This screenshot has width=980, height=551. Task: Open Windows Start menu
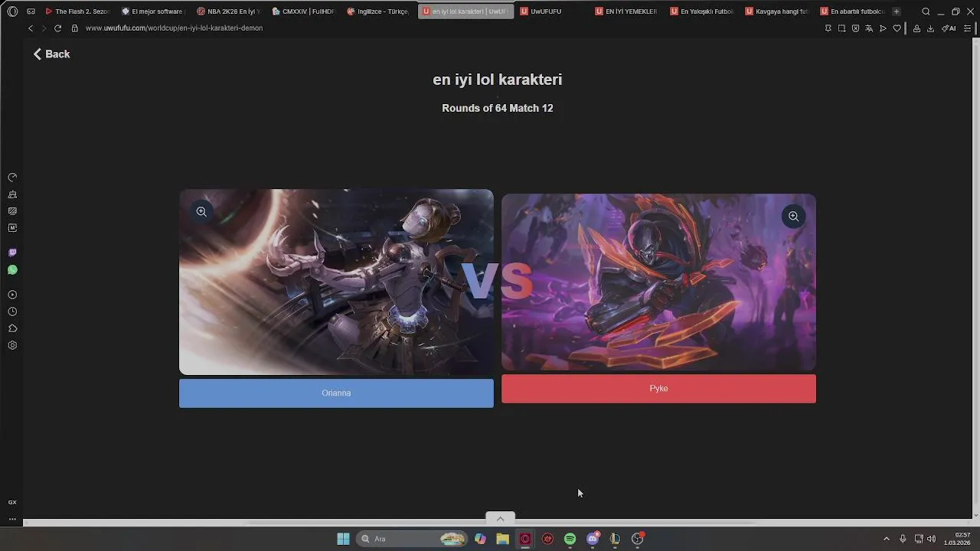[343, 539]
